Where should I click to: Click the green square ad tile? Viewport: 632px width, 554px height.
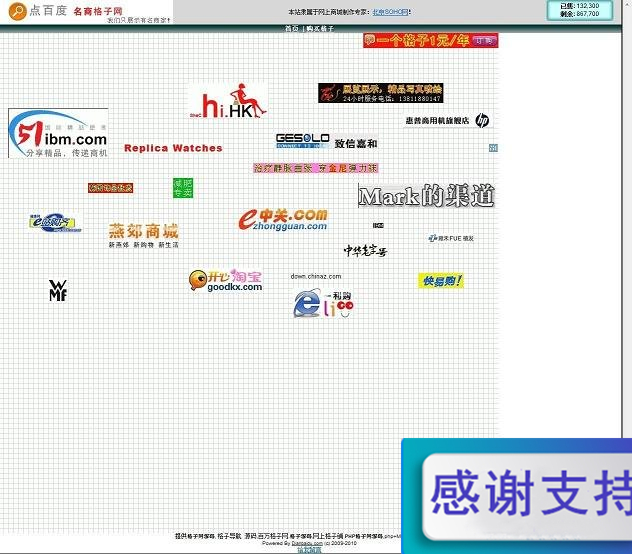(183, 188)
